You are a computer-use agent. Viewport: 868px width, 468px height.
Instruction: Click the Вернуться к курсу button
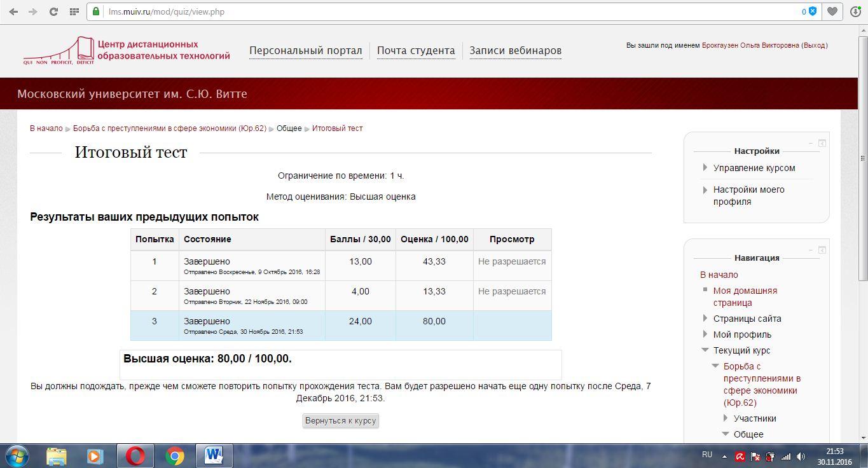(x=340, y=420)
